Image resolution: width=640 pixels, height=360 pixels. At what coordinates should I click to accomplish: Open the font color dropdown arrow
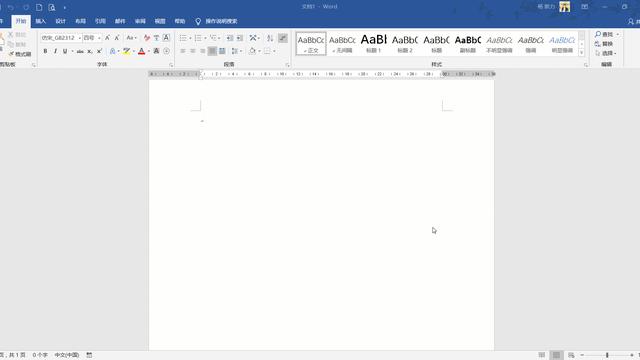pyautogui.click(x=149, y=51)
